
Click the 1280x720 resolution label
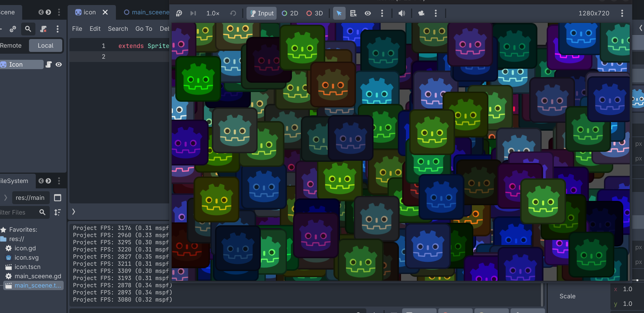(x=594, y=13)
